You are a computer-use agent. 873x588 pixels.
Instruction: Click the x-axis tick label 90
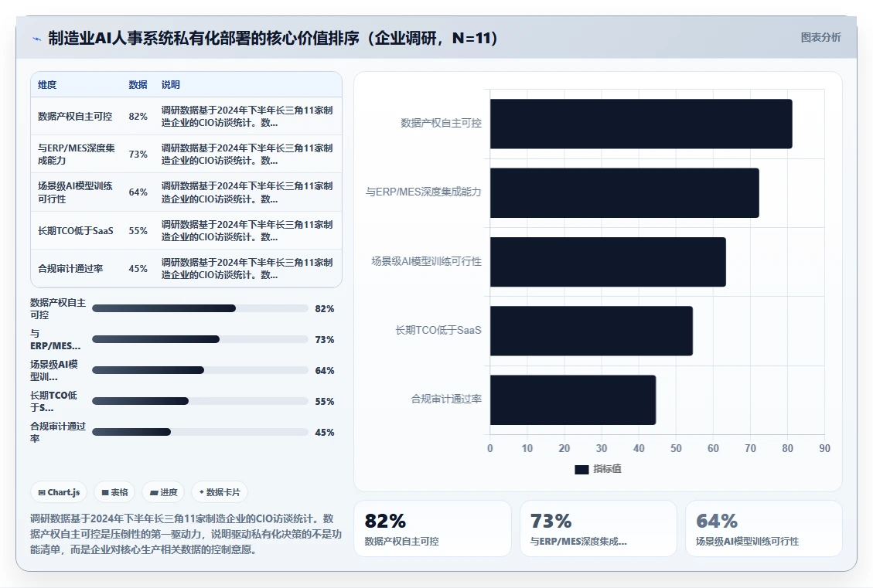point(824,448)
